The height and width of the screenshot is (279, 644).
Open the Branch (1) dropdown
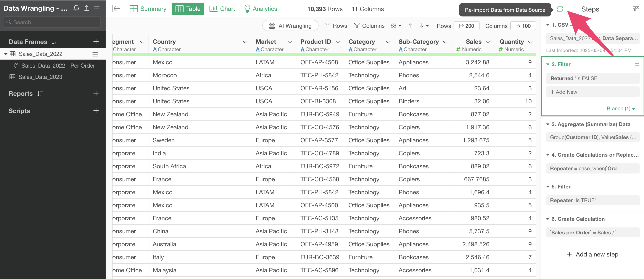coord(621,109)
